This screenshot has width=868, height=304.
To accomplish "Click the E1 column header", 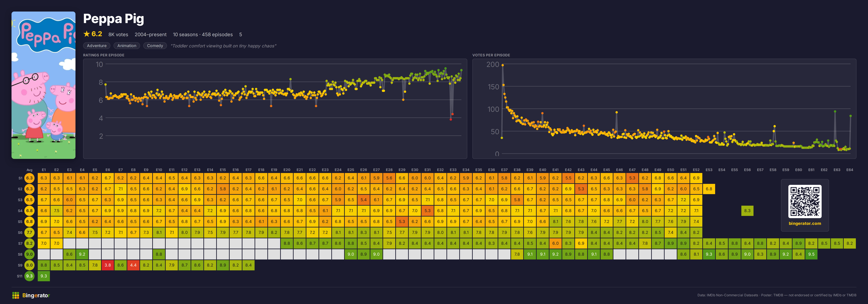I will pos(44,170).
